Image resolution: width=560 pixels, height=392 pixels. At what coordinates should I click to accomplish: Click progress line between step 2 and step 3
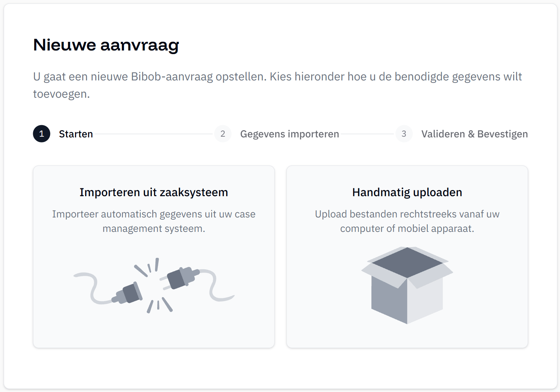pos(367,134)
